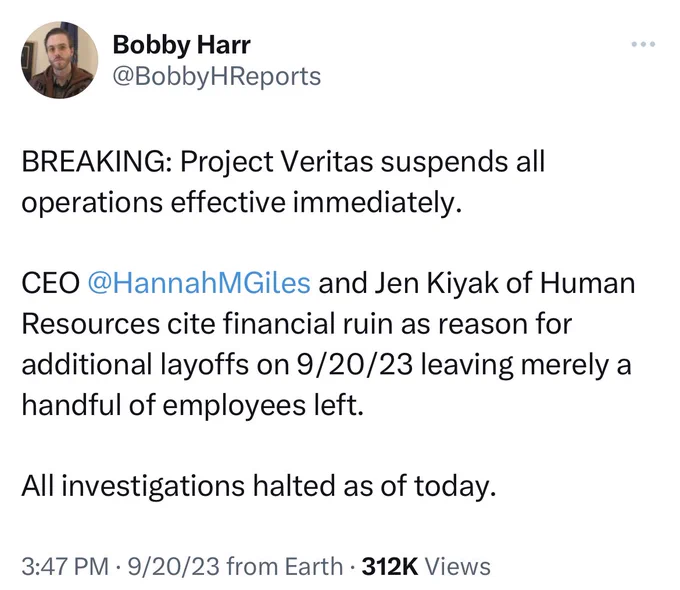680x590 pixels.
Task: Open the Bobby Harr display name link
Action: [x=181, y=44]
